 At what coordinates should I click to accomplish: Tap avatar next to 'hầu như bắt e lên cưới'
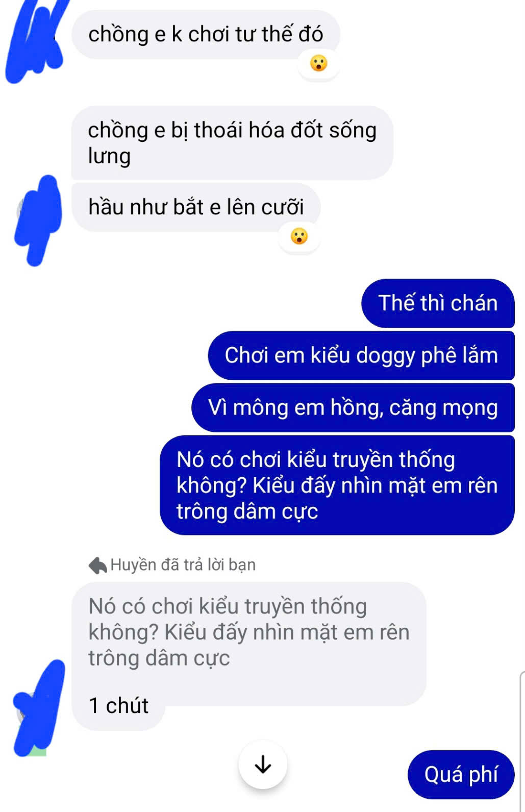tap(38, 219)
